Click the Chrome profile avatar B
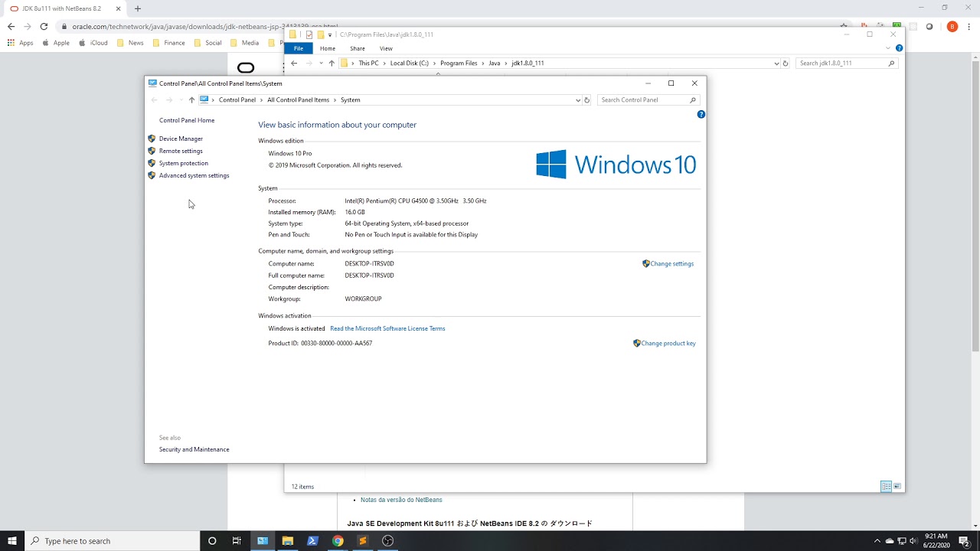This screenshot has height=551, width=980. click(952, 26)
